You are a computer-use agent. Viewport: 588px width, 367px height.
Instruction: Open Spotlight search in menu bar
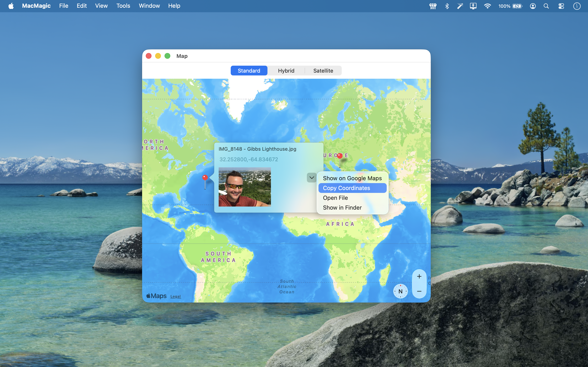(x=546, y=6)
